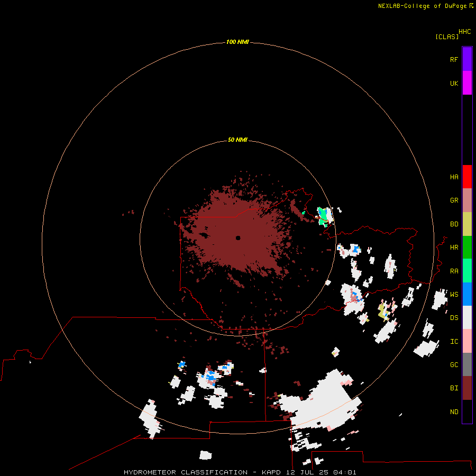Click the HA legend label
This screenshot has height=476, width=476.
(454, 177)
